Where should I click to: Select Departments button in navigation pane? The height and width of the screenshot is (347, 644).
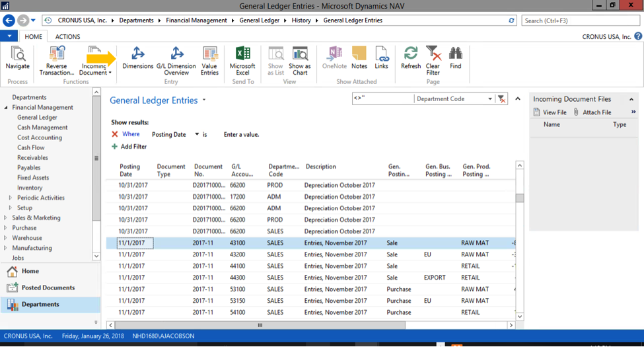[x=50, y=304]
